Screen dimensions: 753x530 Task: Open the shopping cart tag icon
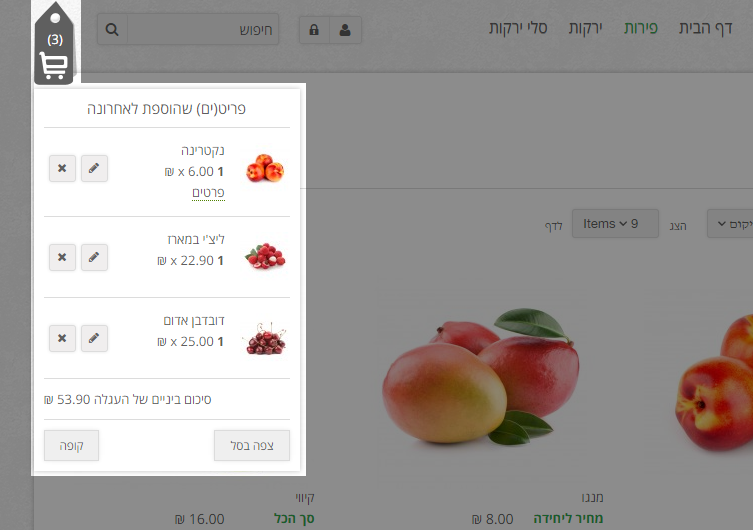coord(55,44)
